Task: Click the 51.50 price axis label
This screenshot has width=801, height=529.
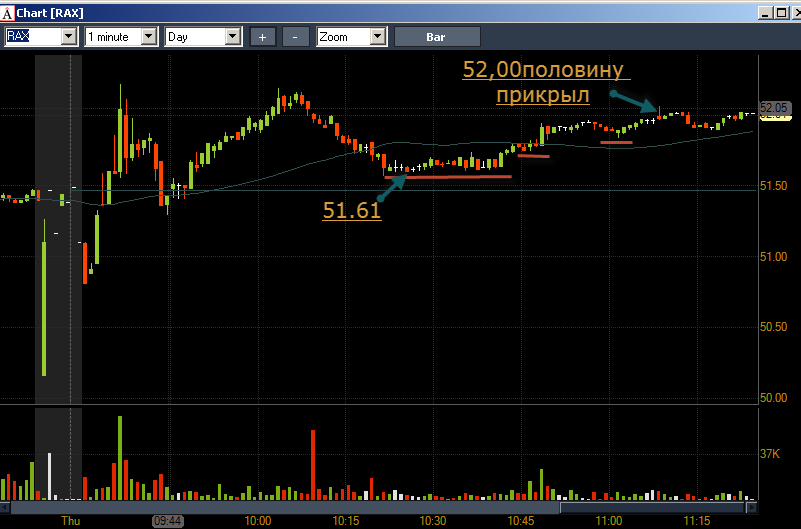Action: (773, 186)
